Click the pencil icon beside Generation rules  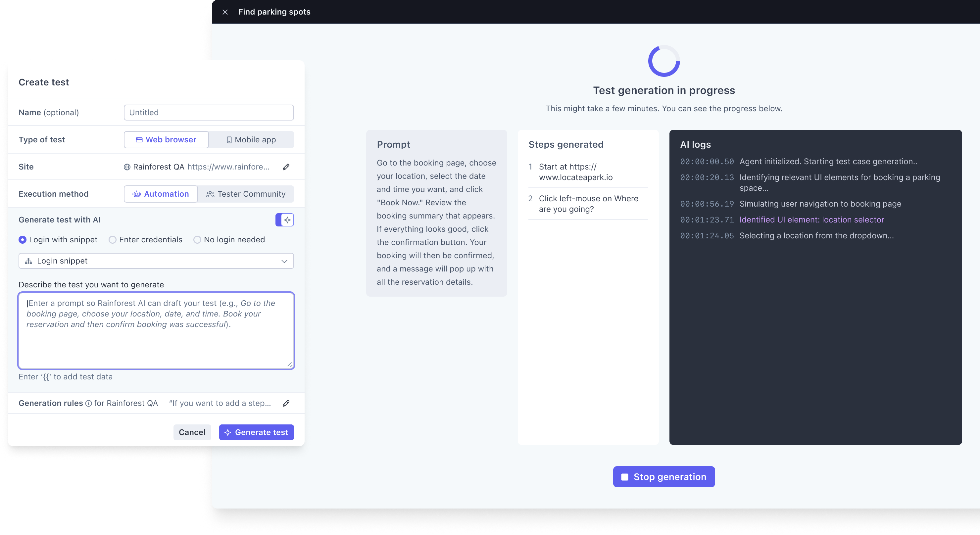(286, 403)
